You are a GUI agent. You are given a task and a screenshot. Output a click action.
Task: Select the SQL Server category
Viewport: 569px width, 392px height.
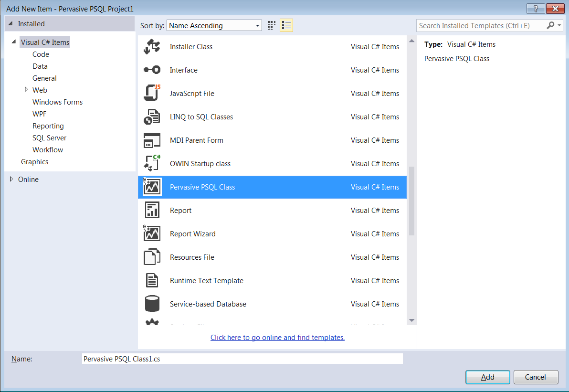[49, 138]
